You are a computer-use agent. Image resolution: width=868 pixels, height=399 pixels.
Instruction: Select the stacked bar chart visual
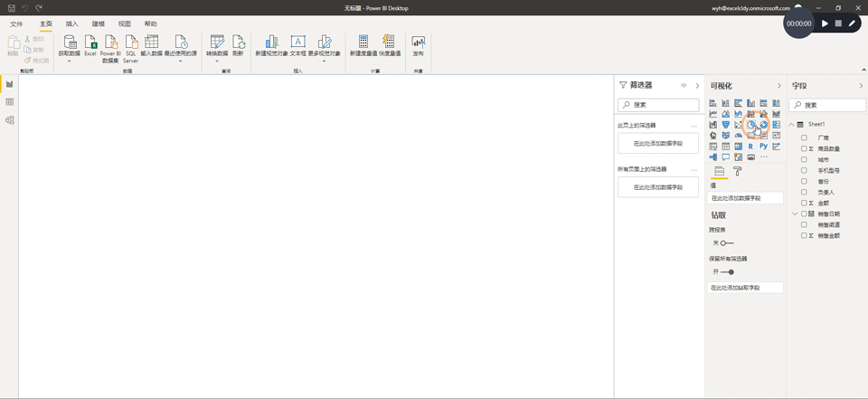(x=713, y=103)
